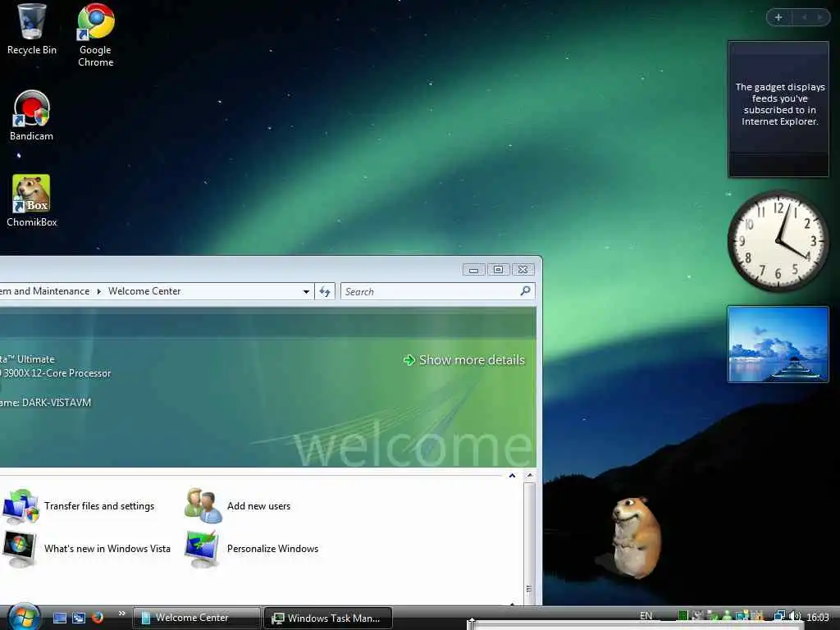This screenshot has height=630, width=840.
Task: Switch to Welcome Center taskbar button
Action: (196, 618)
